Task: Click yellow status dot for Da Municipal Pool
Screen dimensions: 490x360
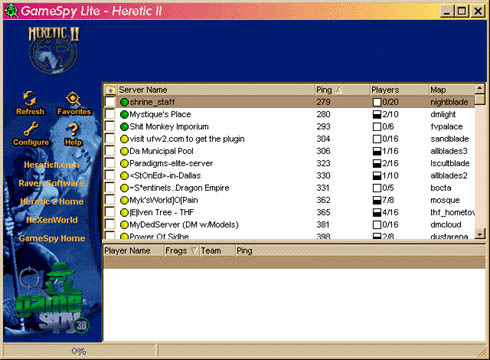Action: (x=124, y=151)
